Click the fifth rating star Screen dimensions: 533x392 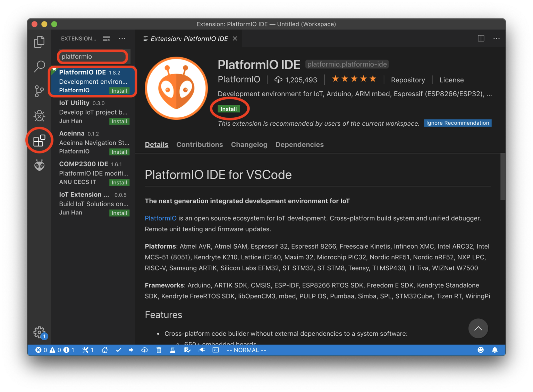tap(373, 79)
